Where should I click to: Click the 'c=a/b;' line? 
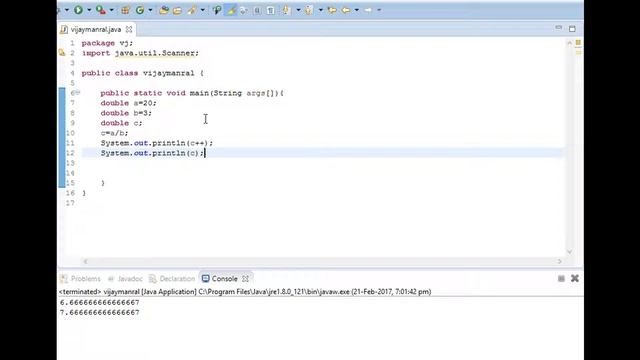[x=114, y=133]
